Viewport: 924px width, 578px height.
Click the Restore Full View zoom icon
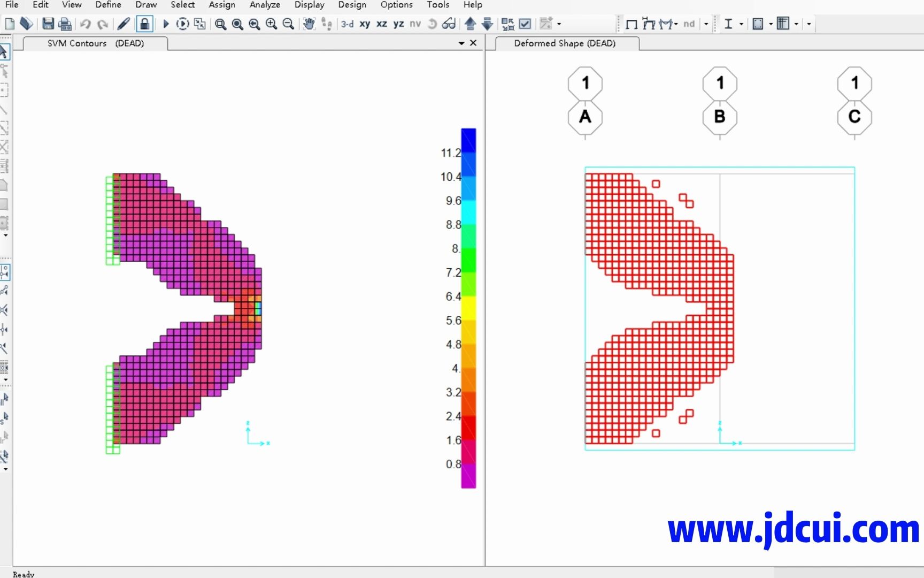(237, 24)
